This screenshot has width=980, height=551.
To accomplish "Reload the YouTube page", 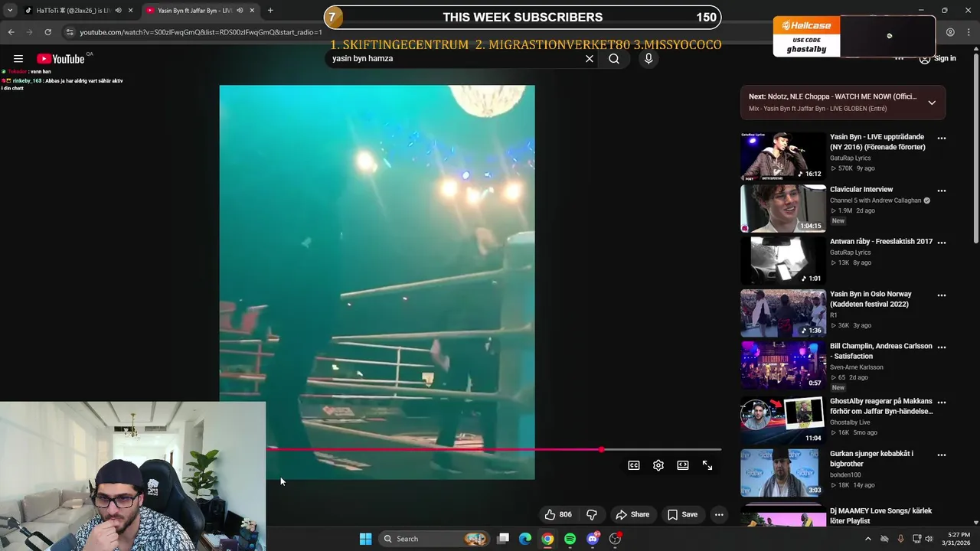I will (x=47, y=32).
